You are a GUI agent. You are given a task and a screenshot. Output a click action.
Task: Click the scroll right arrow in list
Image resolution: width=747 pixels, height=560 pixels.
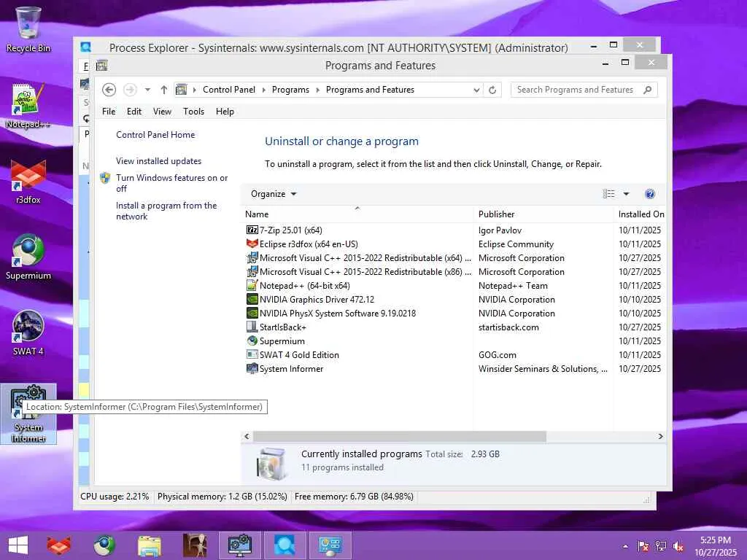click(x=660, y=436)
